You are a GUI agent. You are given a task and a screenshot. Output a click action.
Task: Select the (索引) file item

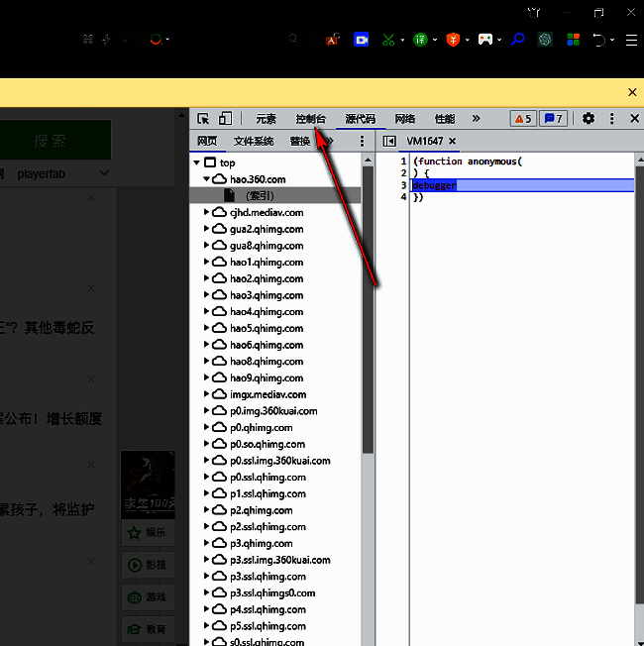(x=260, y=196)
